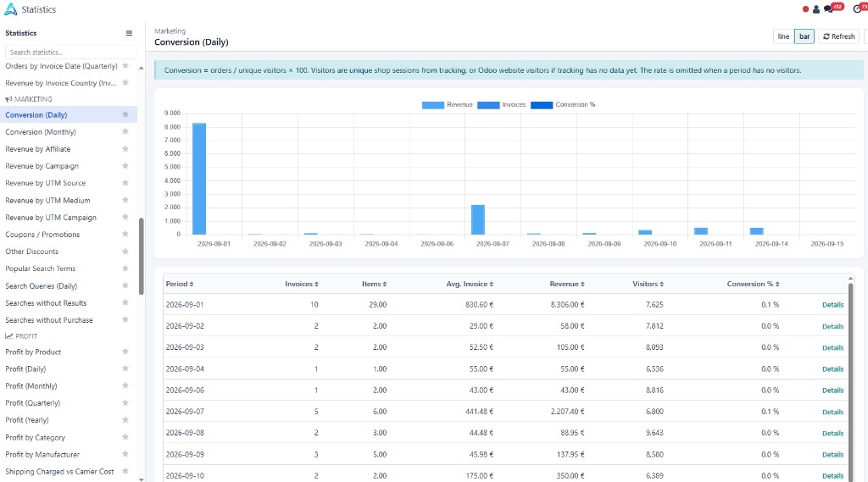Star the Profit (Daily) report
Viewport: 868px width, 482px height.
125,368
